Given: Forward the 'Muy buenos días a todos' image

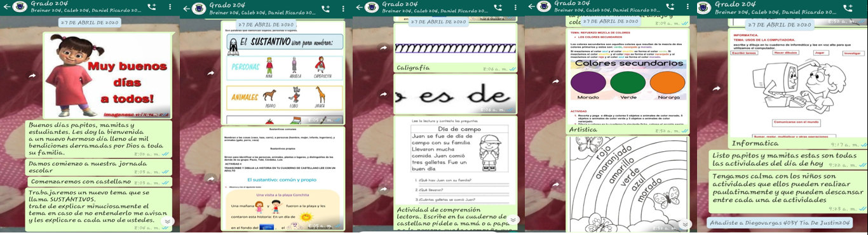Looking at the screenshot, I should [32, 76].
